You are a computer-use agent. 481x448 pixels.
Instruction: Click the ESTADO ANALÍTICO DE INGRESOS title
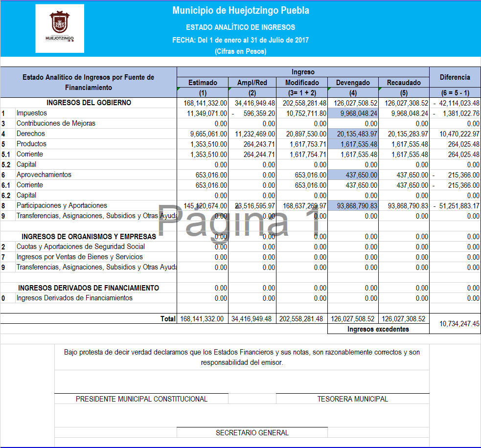click(x=241, y=27)
